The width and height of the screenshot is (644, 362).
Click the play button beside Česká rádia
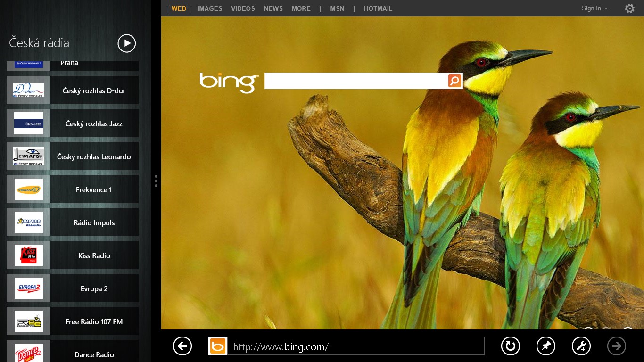(x=126, y=43)
